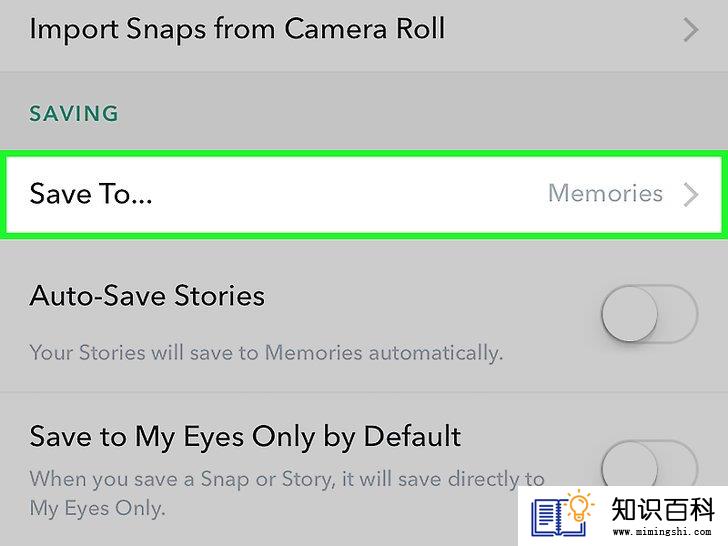Click the lightbulb in the watermark logo

[579, 506]
